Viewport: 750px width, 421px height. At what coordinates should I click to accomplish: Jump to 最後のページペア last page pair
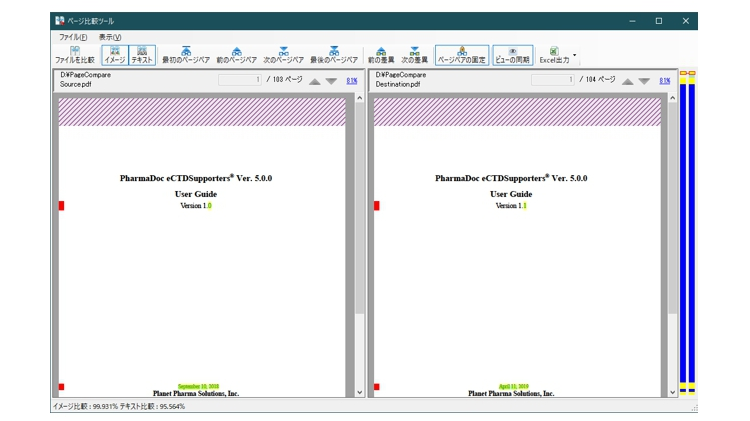(x=334, y=55)
